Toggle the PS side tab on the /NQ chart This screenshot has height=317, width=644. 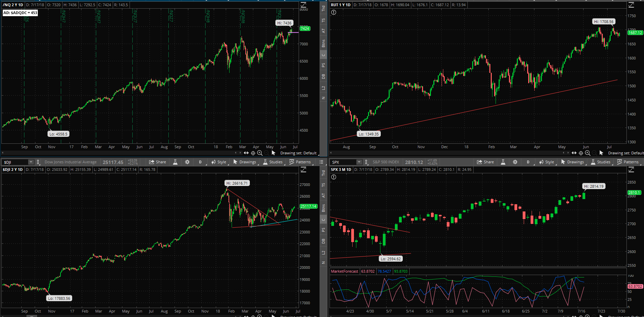pos(323,65)
